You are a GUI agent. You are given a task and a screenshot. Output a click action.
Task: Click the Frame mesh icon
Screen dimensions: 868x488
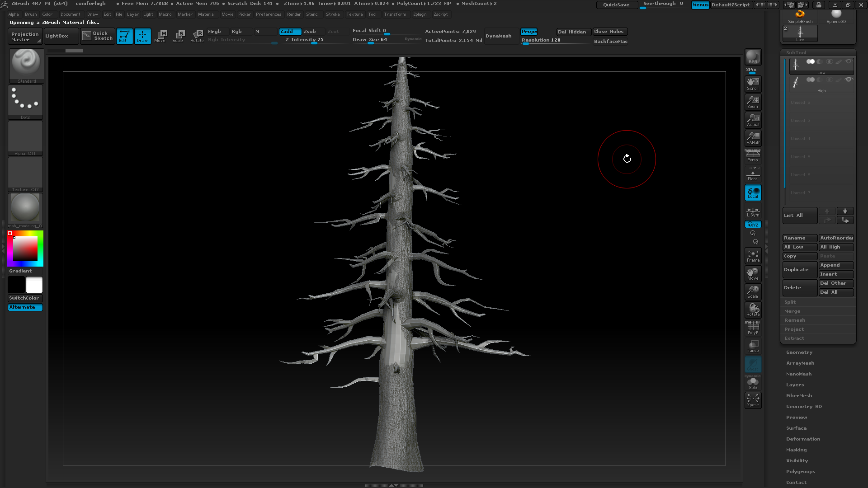(753, 256)
